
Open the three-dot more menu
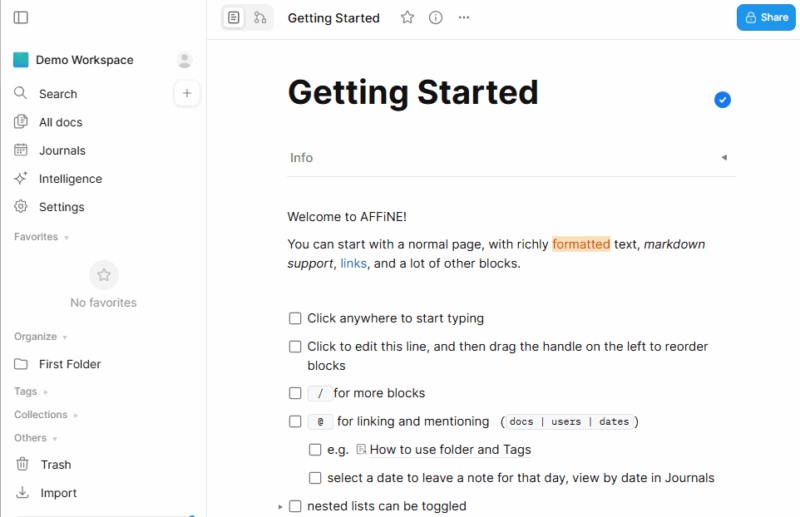[464, 18]
